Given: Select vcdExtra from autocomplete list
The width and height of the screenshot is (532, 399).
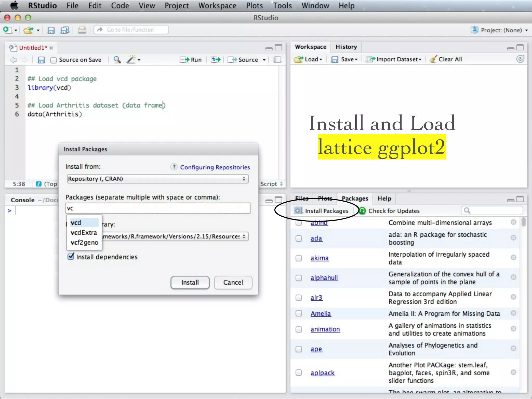Looking at the screenshot, I should [84, 232].
